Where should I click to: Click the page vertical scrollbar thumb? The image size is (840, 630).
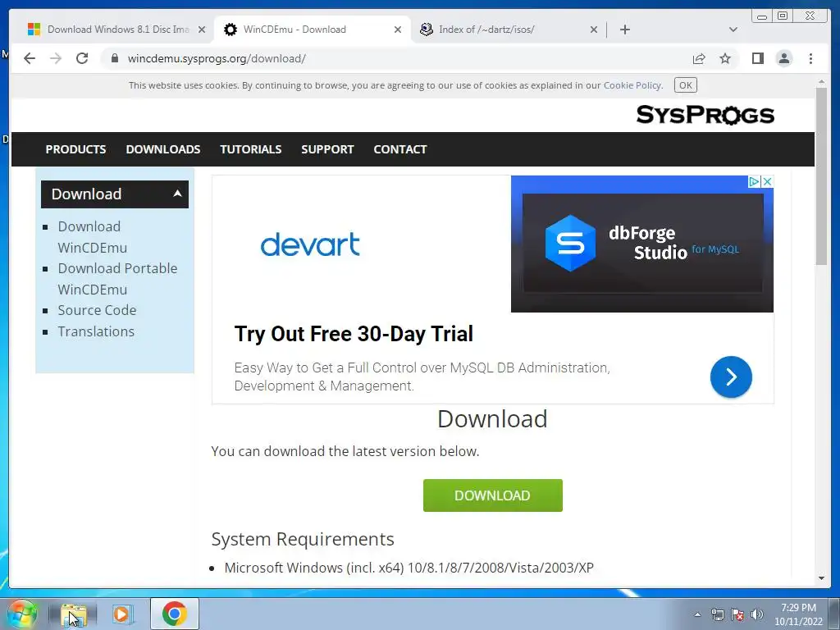[821, 176]
